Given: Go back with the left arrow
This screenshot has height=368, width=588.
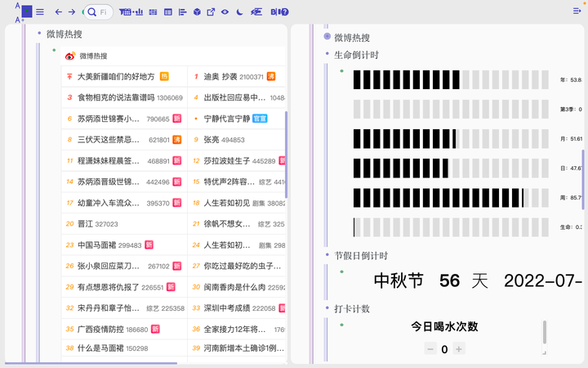Looking at the screenshot, I should (x=59, y=12).
